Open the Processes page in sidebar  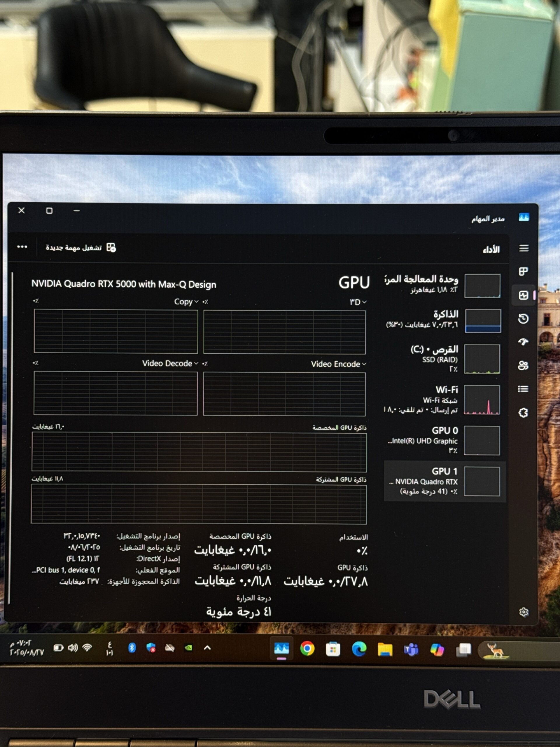tap(524, 271)
